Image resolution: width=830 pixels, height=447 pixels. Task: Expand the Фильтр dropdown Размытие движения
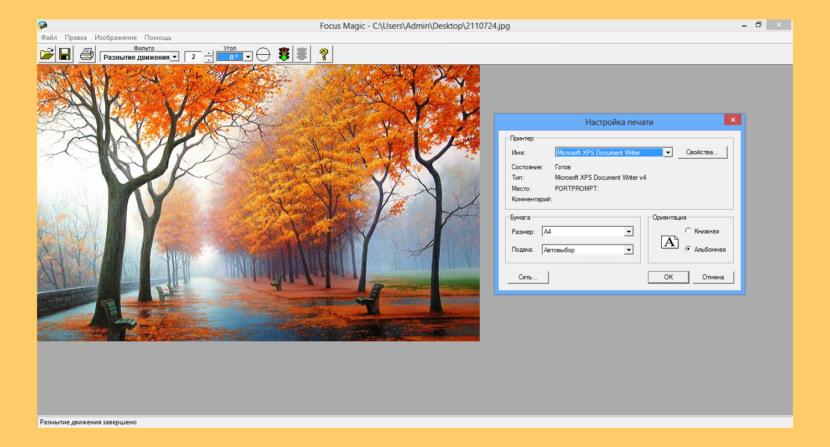coord(174,57)
